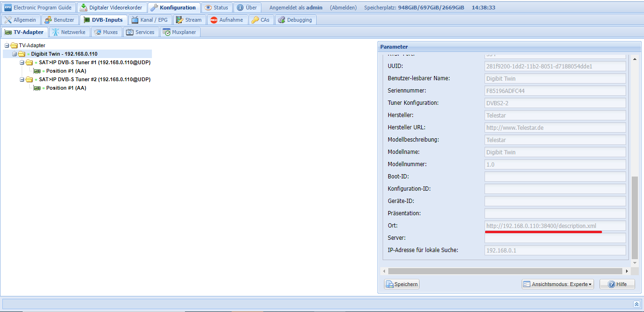
Task: Click the Geräte-ID field
Action: (555, 201)
